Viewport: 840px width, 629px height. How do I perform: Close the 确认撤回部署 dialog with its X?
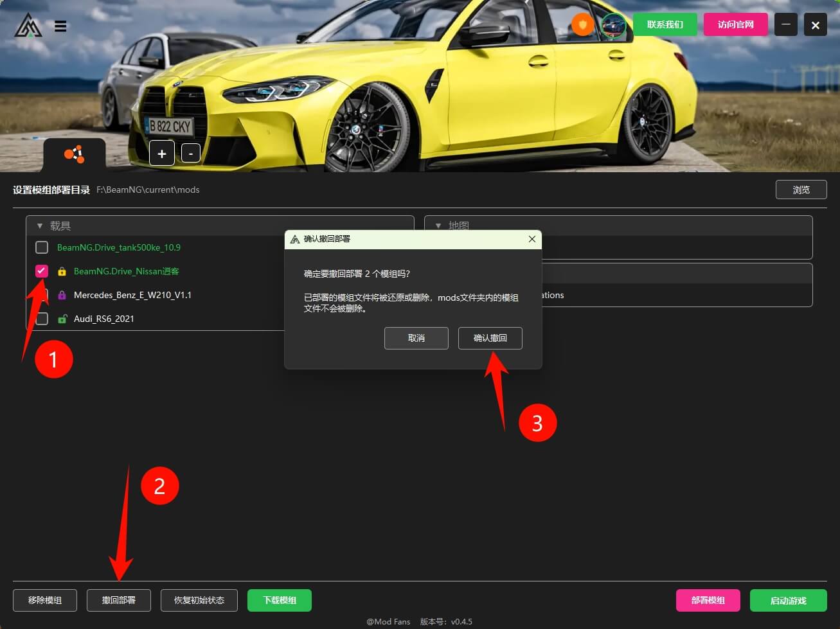532,239
